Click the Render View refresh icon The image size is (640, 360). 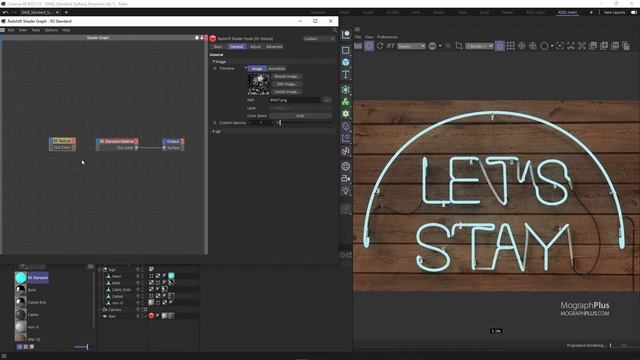[x=380, y=46]
